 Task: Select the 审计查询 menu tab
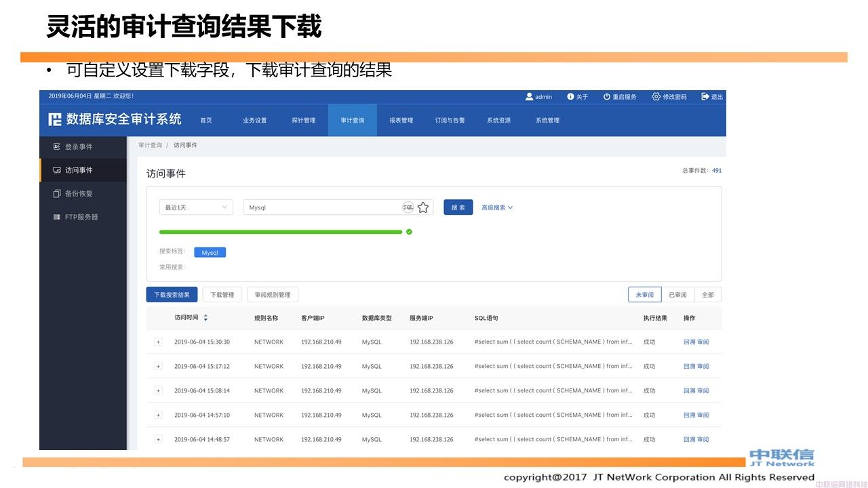click(x=353, y=121)
